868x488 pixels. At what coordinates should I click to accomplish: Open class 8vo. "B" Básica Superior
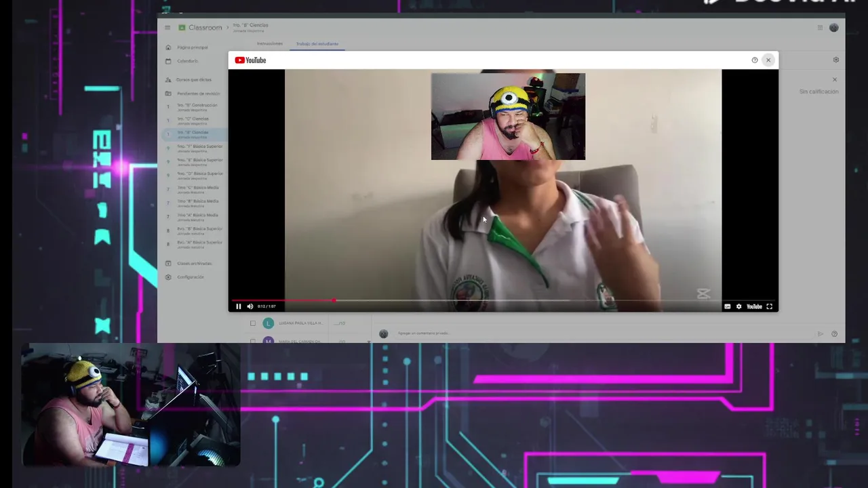199,230
